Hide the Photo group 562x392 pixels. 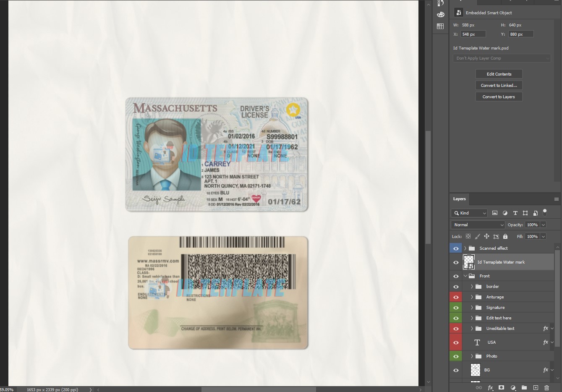[x=456, y=356]
